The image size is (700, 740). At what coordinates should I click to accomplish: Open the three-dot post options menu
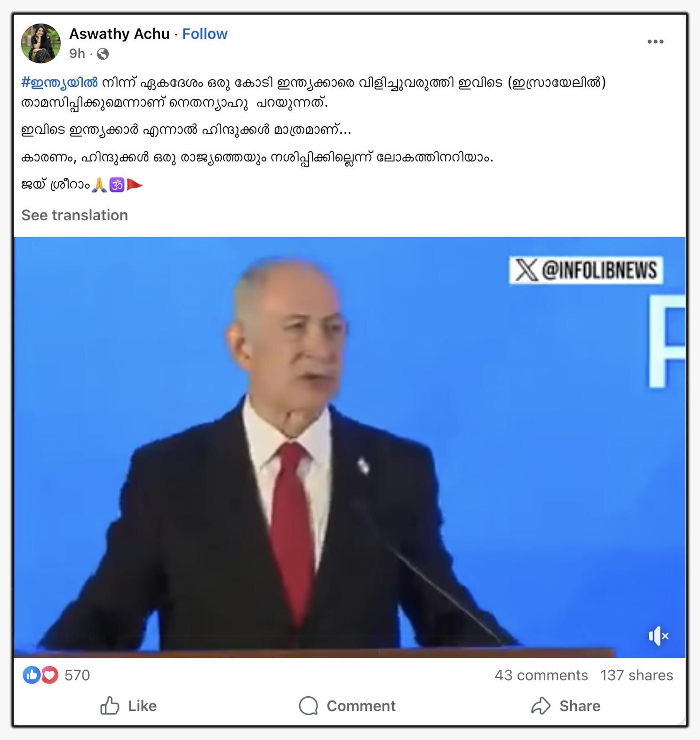[655, 42]
